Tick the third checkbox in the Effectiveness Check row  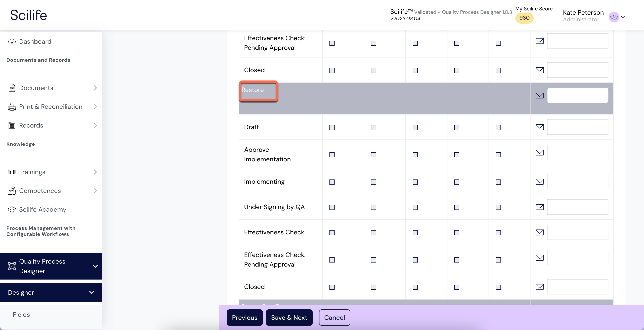click(415, 233)
